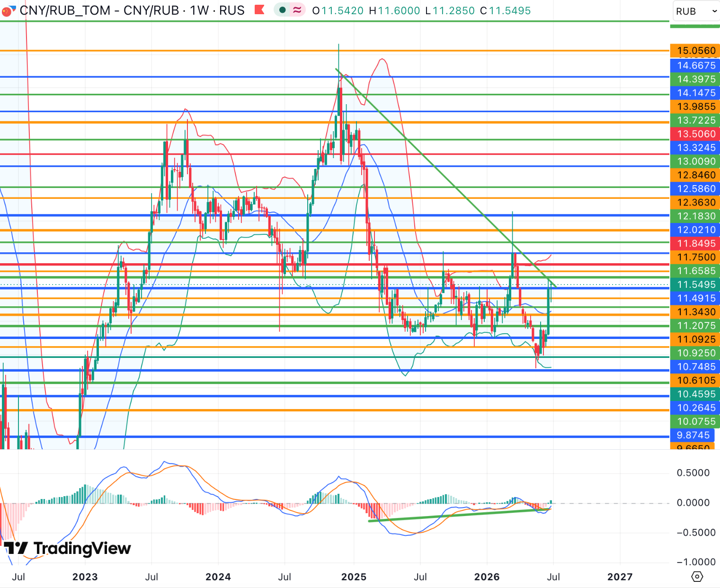This screenshot has width=720, height=588.
Task: Click the red flag marker beside RUS
Action: click(x=259, y=10)
